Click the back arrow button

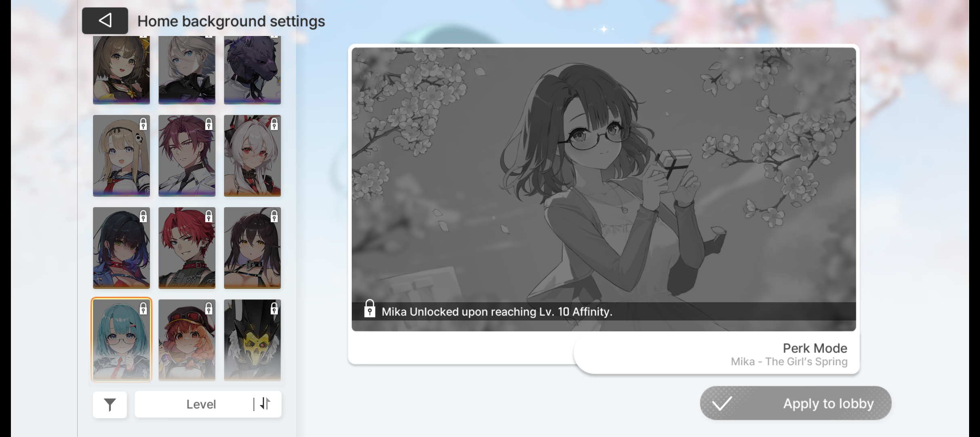pos(105,21)
